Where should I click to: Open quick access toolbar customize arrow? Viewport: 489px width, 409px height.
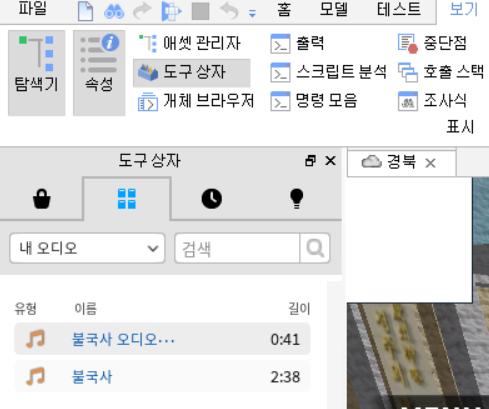(x=252, y=14)
